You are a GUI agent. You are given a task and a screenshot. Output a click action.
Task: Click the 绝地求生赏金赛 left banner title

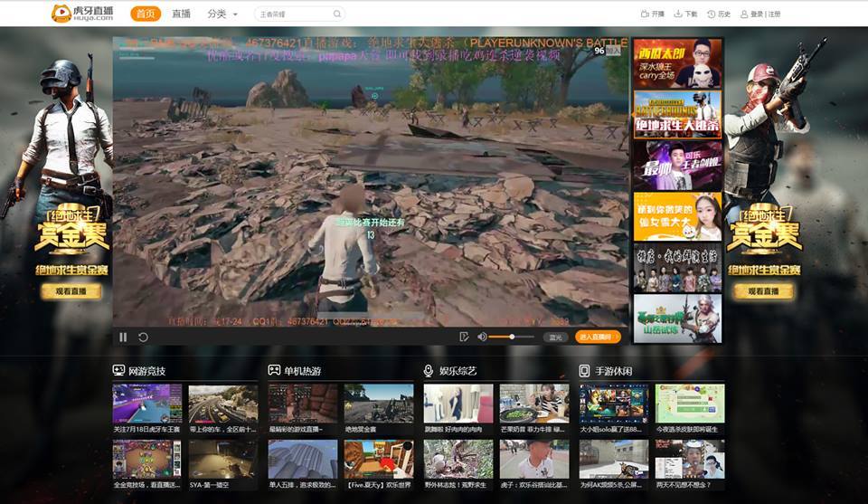pos(71,271)
